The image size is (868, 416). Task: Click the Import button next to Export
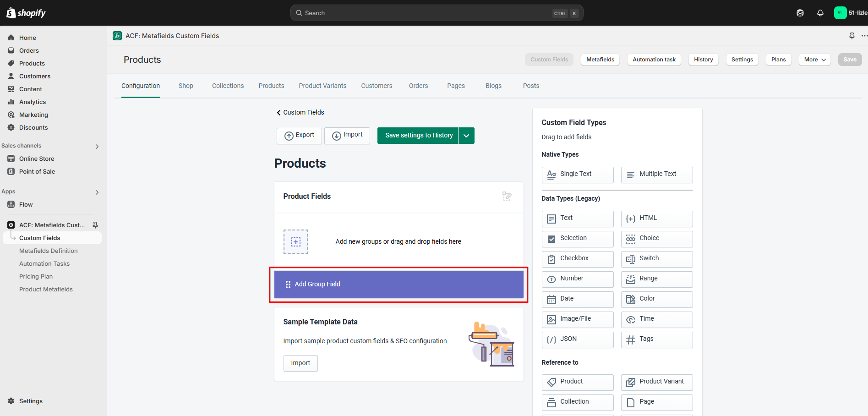pos(347,136)
